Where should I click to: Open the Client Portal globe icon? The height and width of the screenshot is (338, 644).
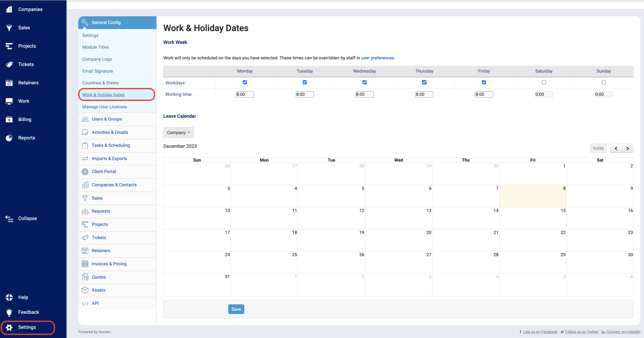pos(85,172)
